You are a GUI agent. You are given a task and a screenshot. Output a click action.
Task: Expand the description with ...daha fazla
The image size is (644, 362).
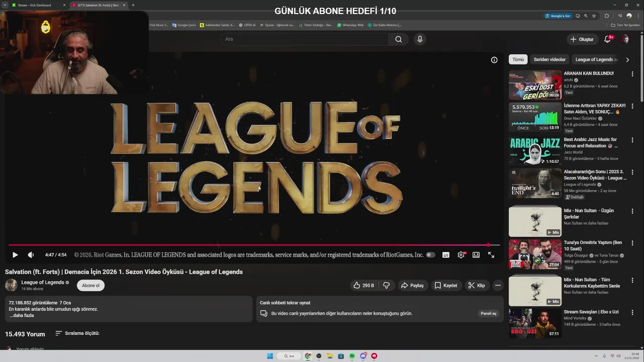click(x=22, y=316)
